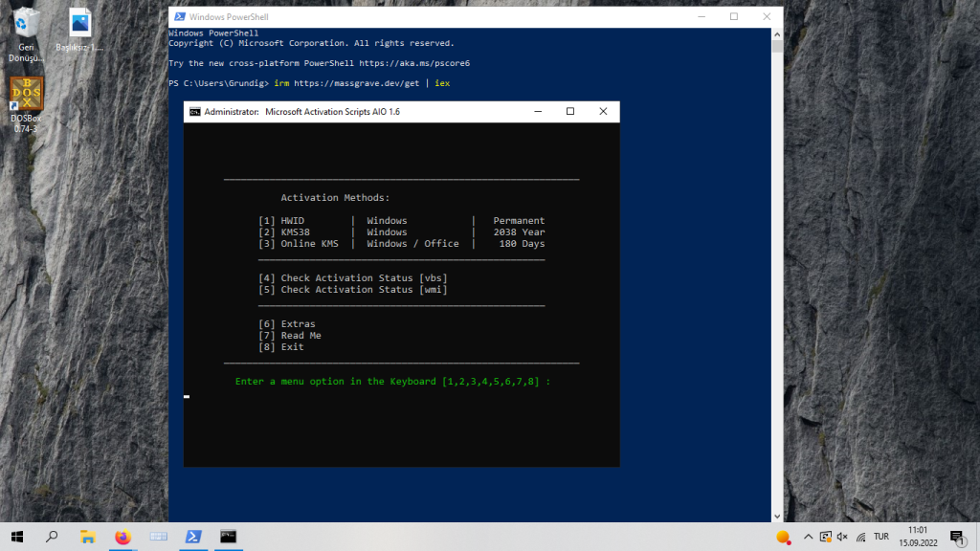This screenshot has width=980, height=551.
Task: Switch to the command prompt taskbar button
Action: (x=228, y=537)
